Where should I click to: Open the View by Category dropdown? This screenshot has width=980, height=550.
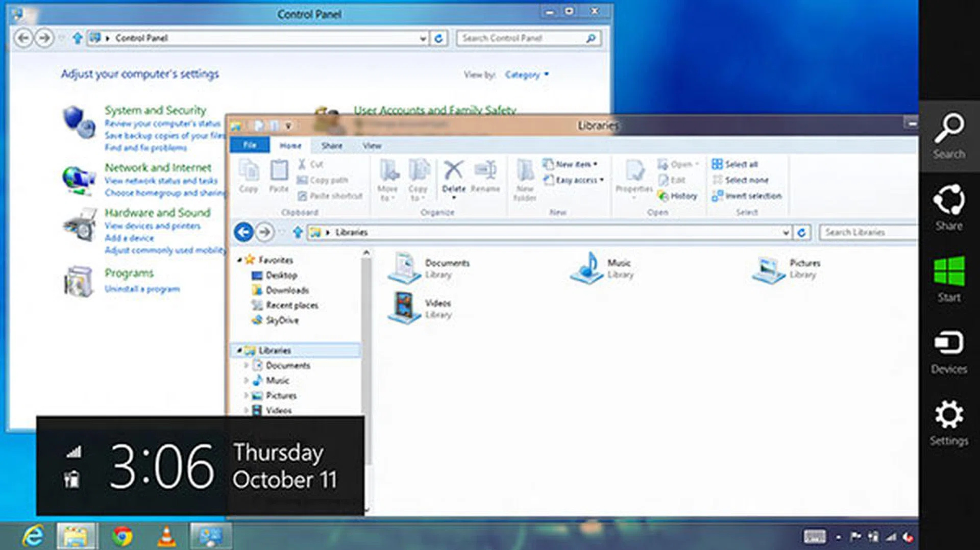pyautogui.click(x=526, y=75)
